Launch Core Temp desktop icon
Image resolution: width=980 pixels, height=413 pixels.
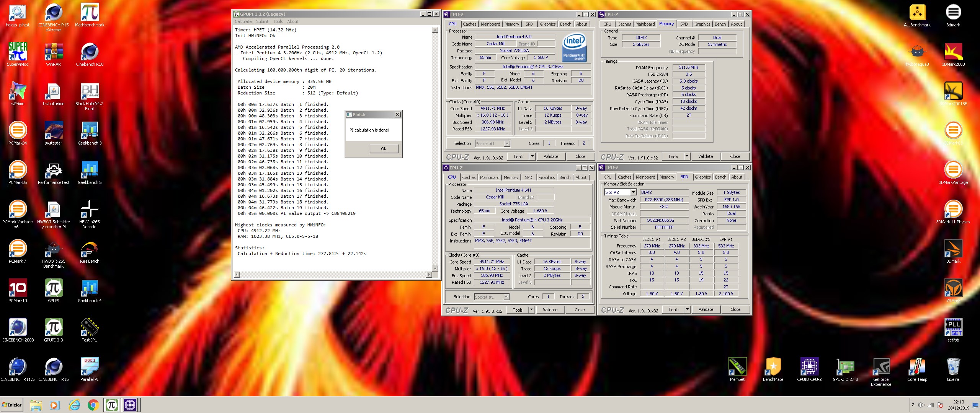[917, 369]
